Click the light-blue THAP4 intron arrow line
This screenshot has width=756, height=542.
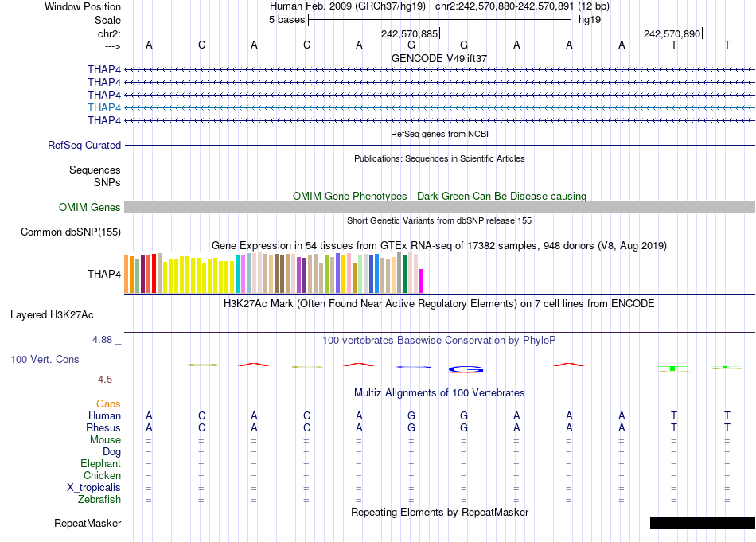(x=439, y=107)
